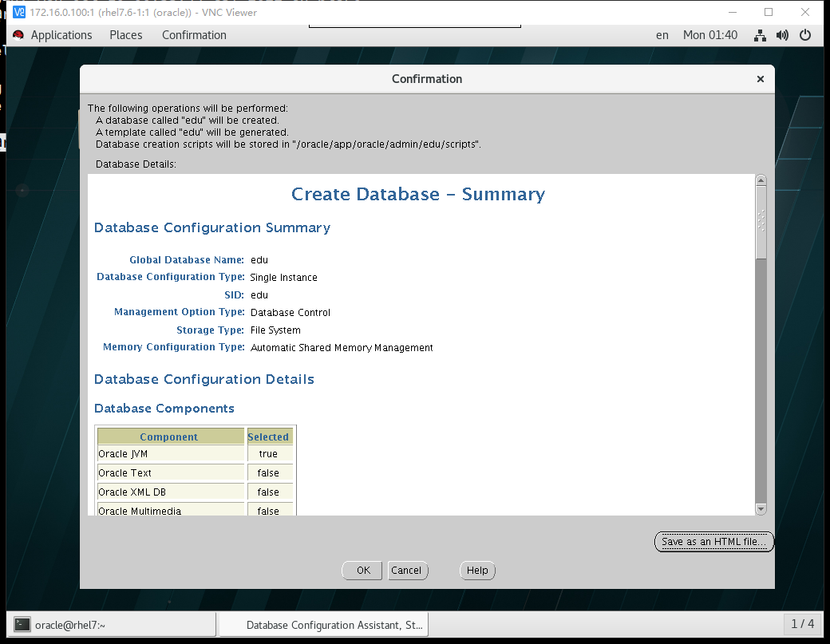The height and width of the screenshot is (644, 830).
Task: Click the scrollbar down arrow
Action: point(761,509)
